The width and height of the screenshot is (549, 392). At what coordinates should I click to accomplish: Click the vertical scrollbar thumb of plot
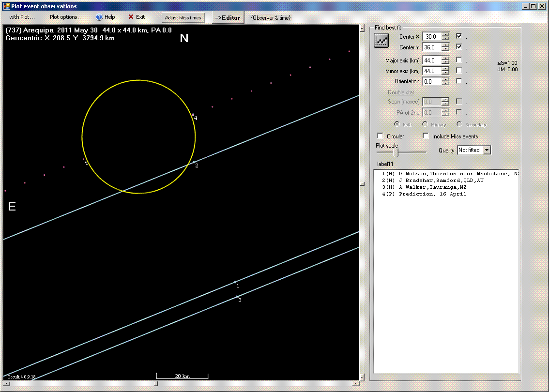point(362,184)
